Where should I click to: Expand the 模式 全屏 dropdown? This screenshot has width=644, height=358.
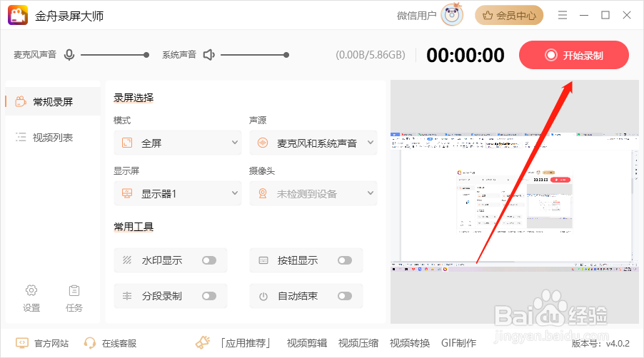pos(178,143)
